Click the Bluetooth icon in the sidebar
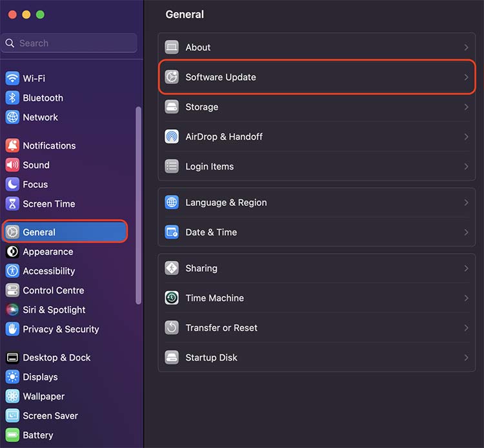Image resolution: width=484 pixels, height=448 pixels. click(x=12, y=97)
